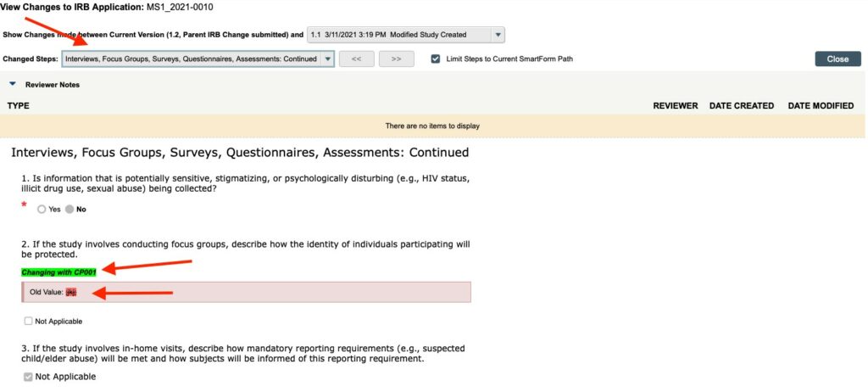This screenshot has height=392, width=868.
Task: Click the Close button
Action: coord(837,59)
